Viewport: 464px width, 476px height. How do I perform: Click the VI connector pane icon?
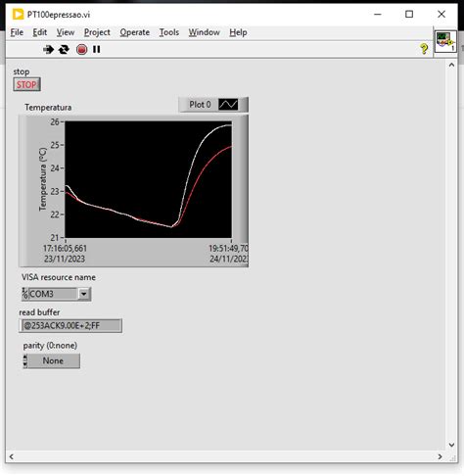[x=445, y=41]
